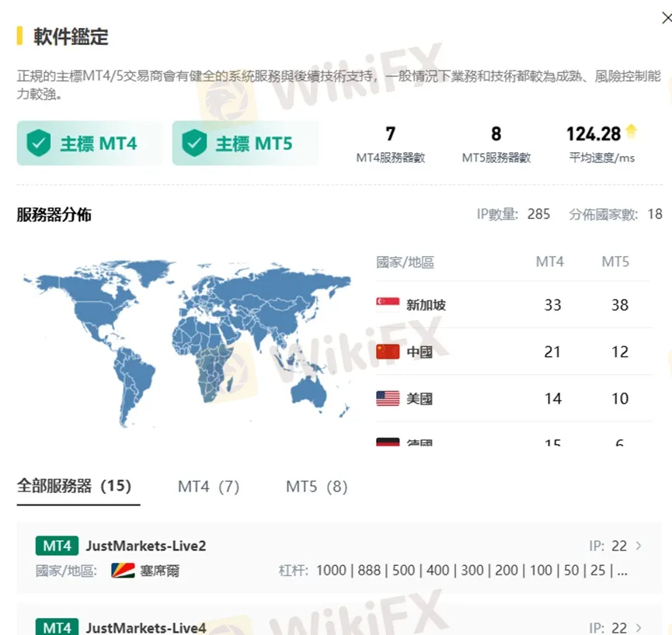Click the 新加坡 country row label

[426, 305]
